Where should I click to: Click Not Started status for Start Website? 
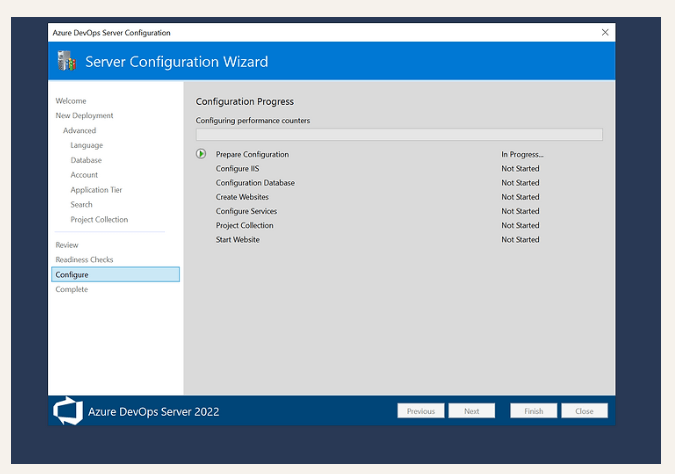pos(520,239)
